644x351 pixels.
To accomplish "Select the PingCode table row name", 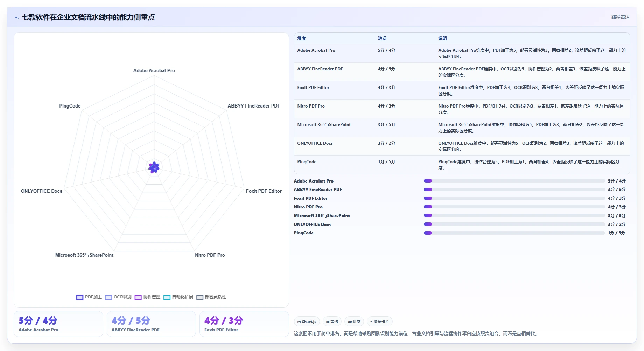I will click(307, 162).
